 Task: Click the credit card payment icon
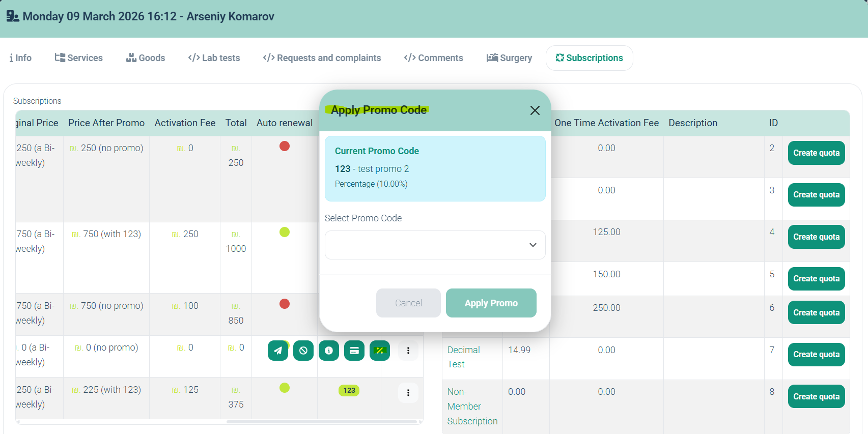tap(354, 351)
